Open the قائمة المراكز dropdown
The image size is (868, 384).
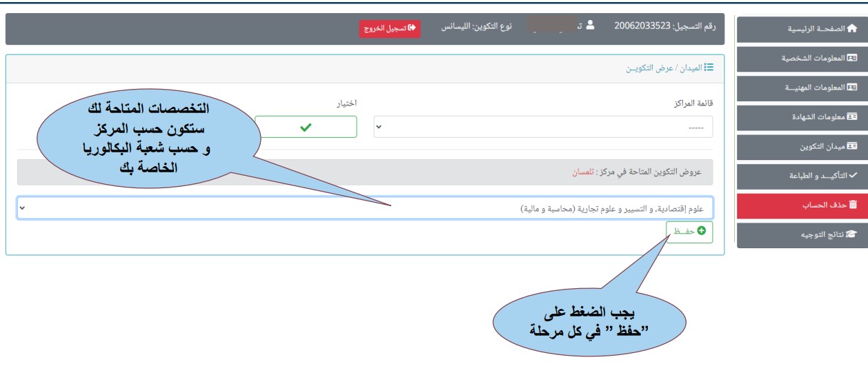(x=543, y=128)
